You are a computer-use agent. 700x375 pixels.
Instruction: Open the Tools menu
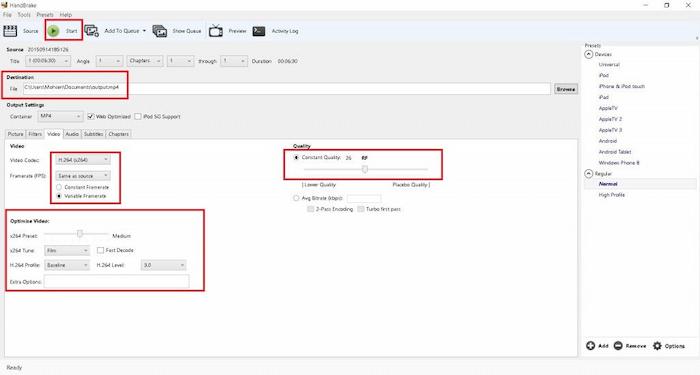click(x=24, y=15)
